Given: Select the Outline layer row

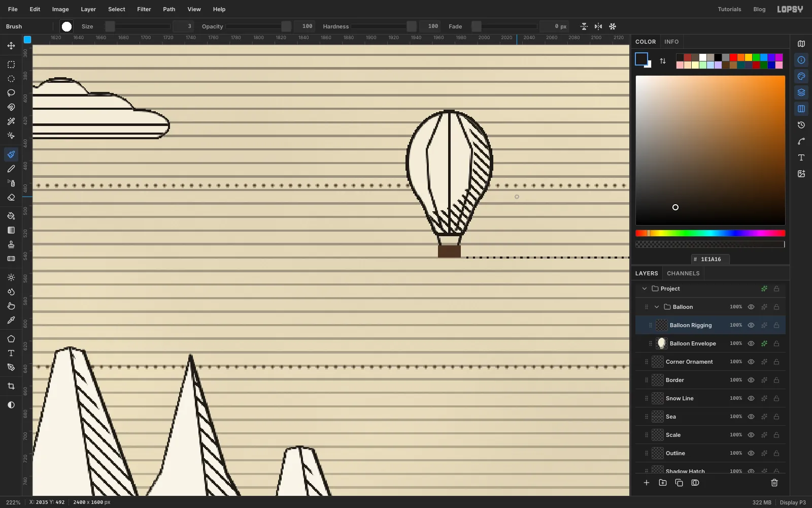Looking at the screenshot, I should (x=710, y=453).
